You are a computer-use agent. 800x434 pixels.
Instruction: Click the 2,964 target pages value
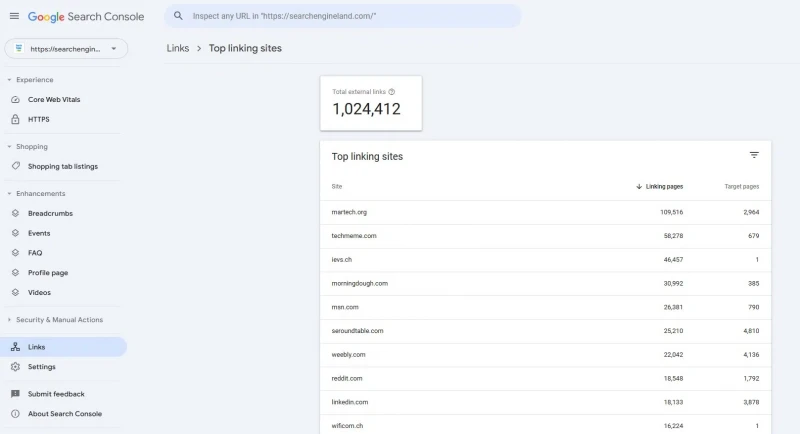point(751,212)
